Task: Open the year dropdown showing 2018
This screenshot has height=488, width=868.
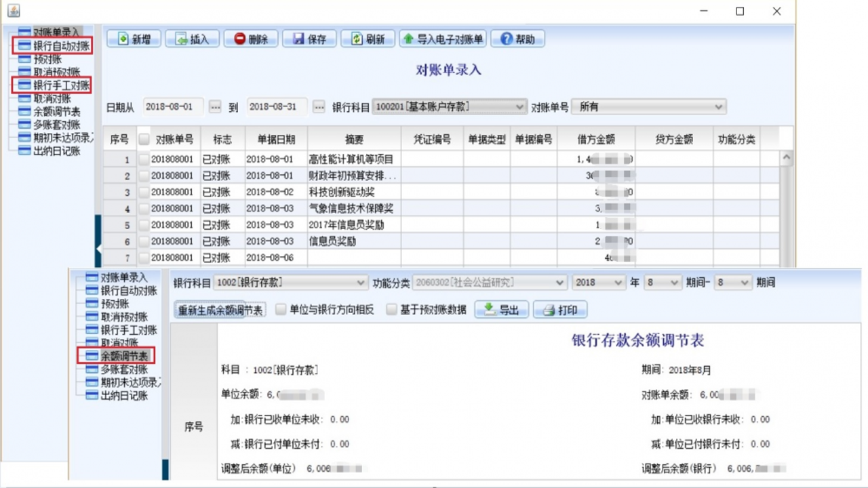Action: pyautogui.click(x=599, y=282)
